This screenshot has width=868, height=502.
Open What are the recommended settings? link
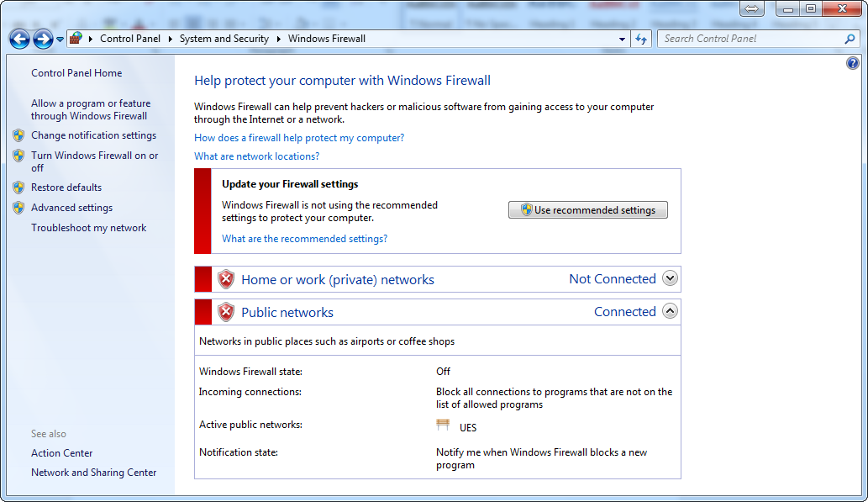click(x=304, y=239)
